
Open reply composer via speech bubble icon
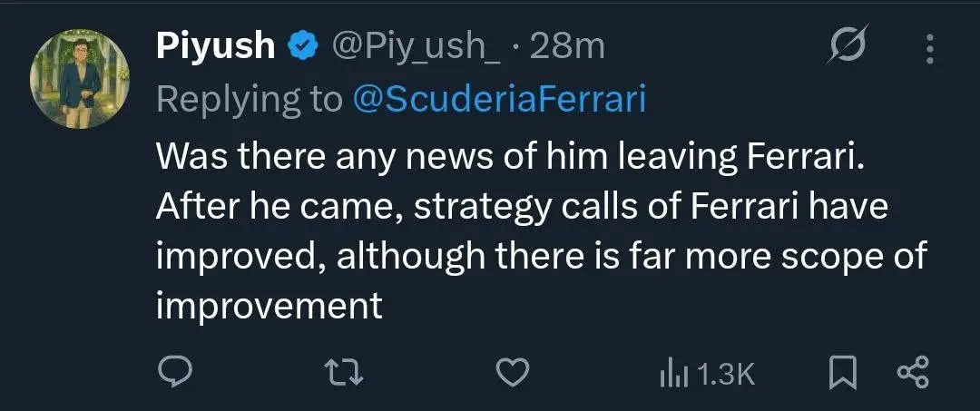pos(173,373)
